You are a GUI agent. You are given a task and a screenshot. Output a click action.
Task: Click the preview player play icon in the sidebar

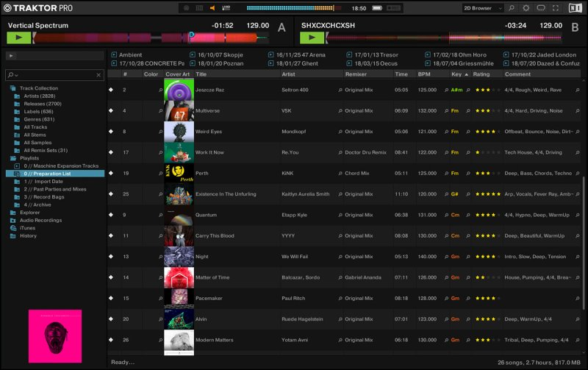tap(11, 55)
